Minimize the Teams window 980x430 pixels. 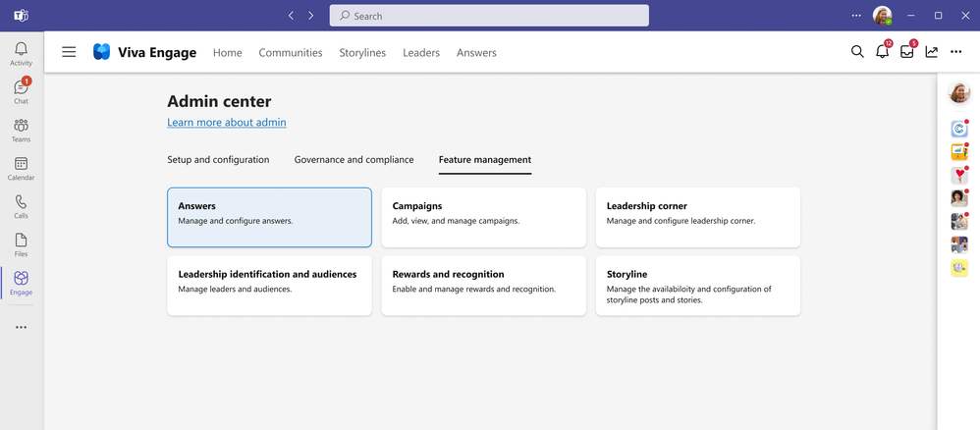point(912,16)
